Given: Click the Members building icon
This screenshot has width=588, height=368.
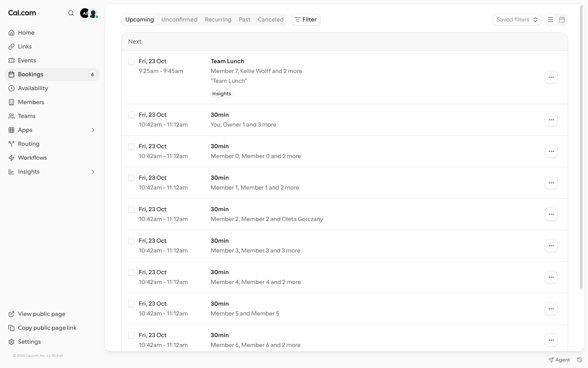Looking at the screenshot, I should [11, 102].
